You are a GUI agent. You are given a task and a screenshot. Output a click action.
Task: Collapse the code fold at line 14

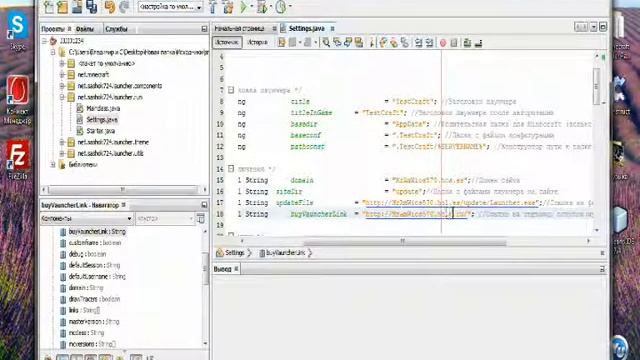(231, 169)
